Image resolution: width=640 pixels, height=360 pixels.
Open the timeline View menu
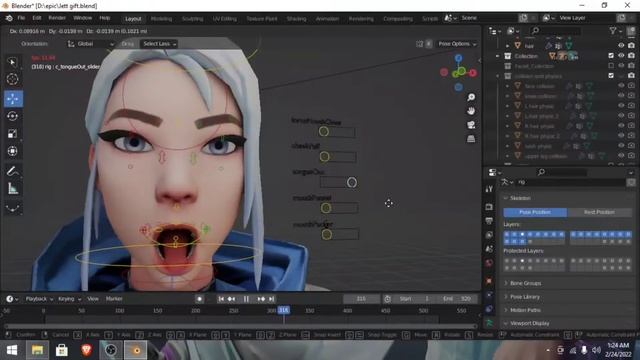coord(93,299)
